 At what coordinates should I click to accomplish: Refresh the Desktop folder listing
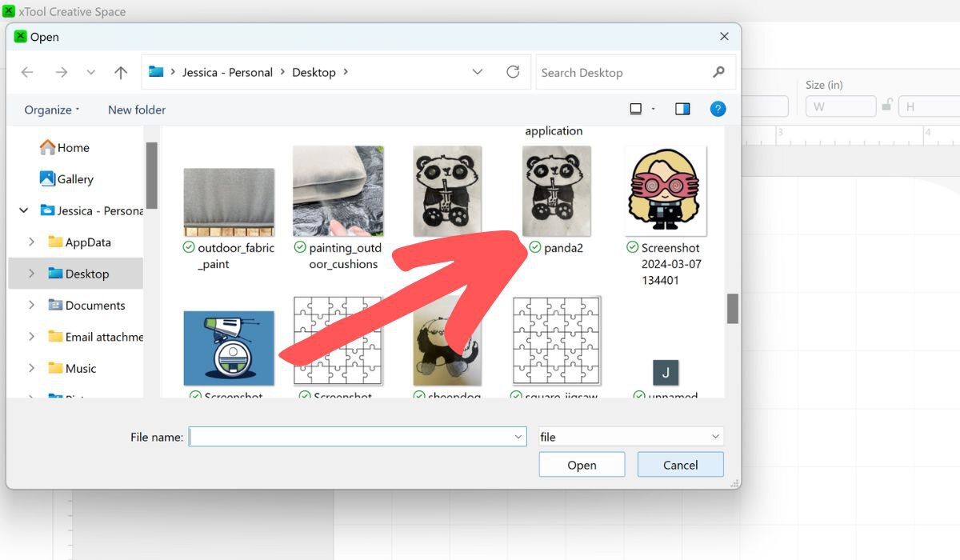tap(513, 72)
